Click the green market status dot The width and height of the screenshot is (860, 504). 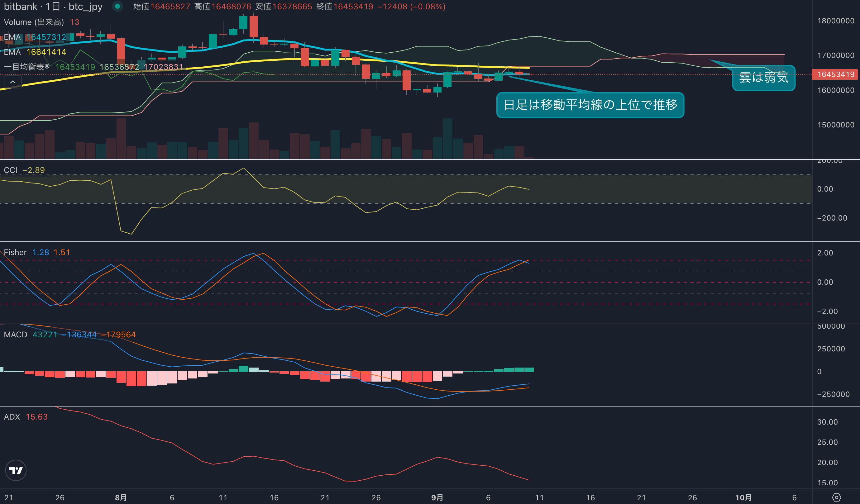coord(117,6)
